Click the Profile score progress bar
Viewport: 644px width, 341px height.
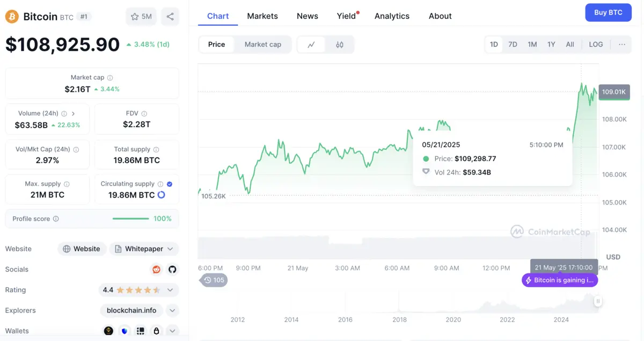[x=131, y=219]
